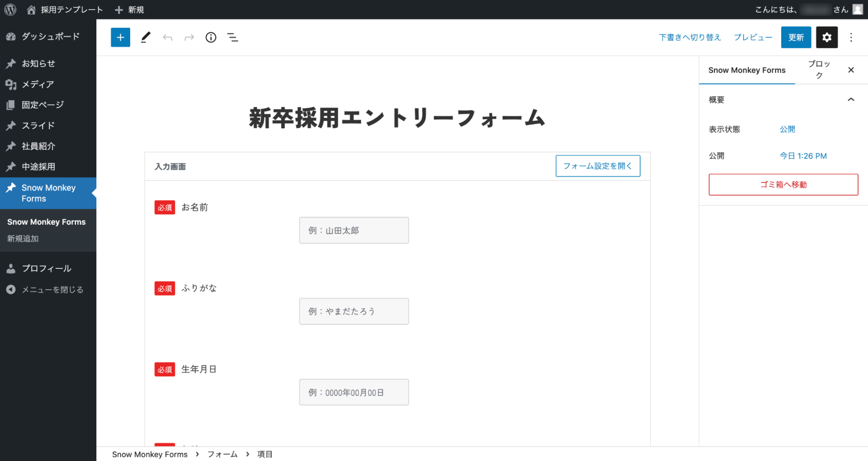Click the ふりがな input field
The width and height of the screenshot is (868, 461).
pos(354,311)
